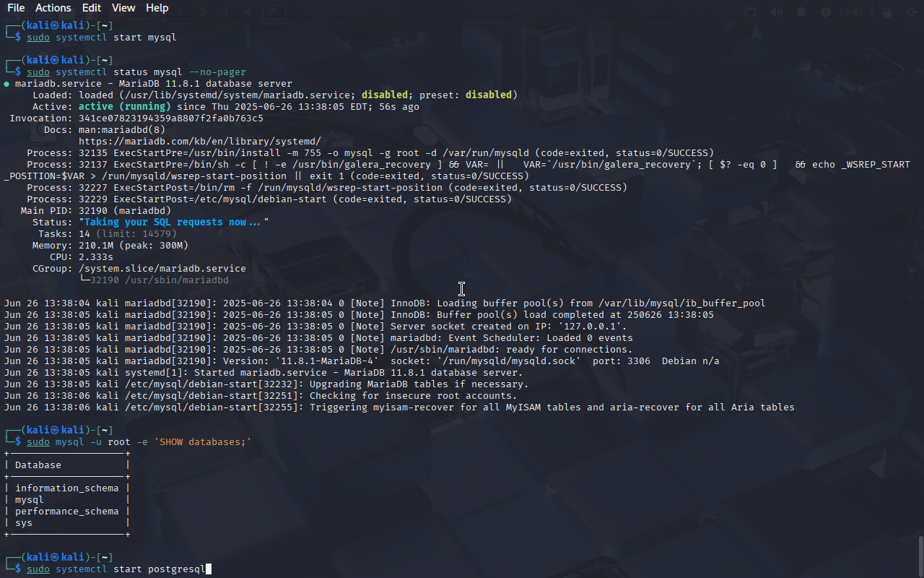Click Process 32135 ExecStartPre install line

[370, 152]
